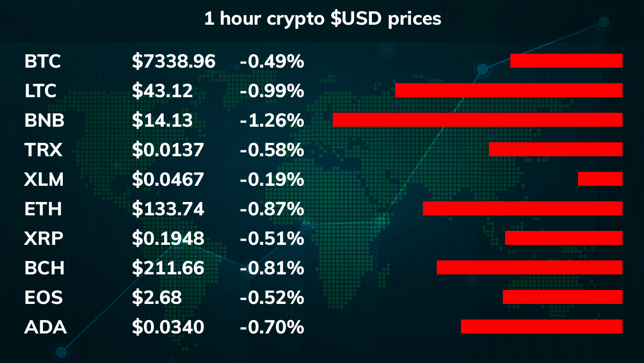Select the XLM price $0.0467
The image size is (644, 363).
coord(168,179)
